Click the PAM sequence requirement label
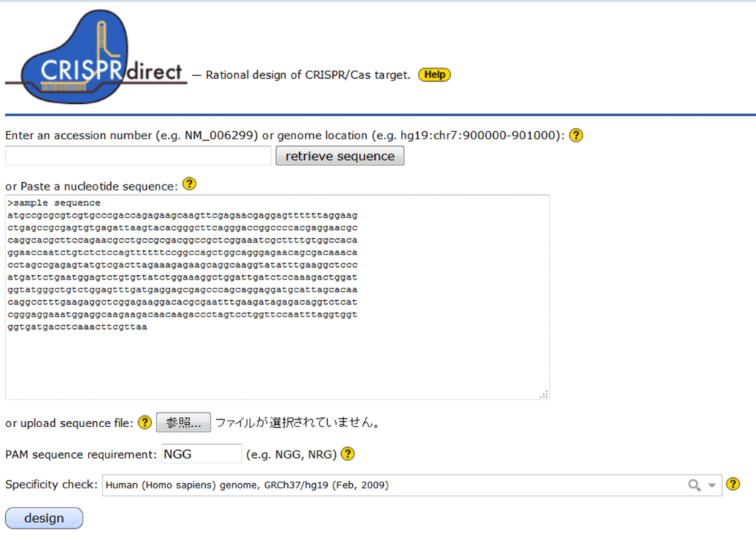756x540 pixels. tap(80, 454)
